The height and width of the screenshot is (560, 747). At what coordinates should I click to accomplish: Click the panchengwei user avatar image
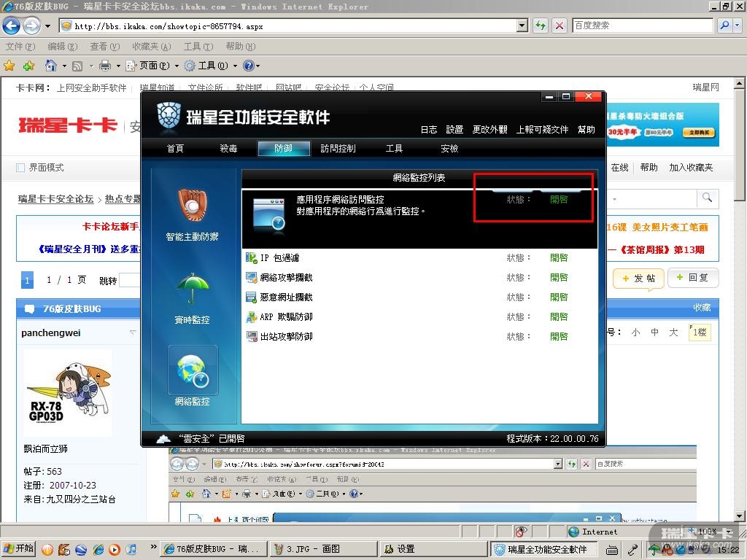(68, 393)
